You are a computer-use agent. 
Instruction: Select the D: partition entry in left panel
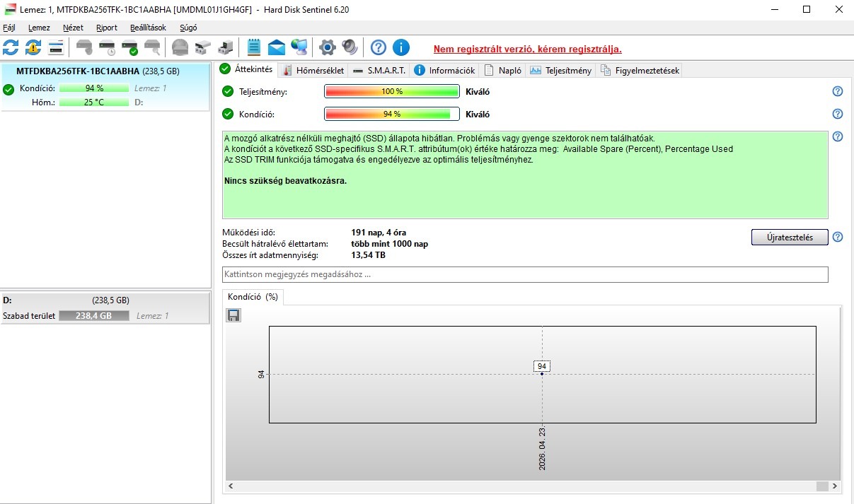tap(105, 308)
